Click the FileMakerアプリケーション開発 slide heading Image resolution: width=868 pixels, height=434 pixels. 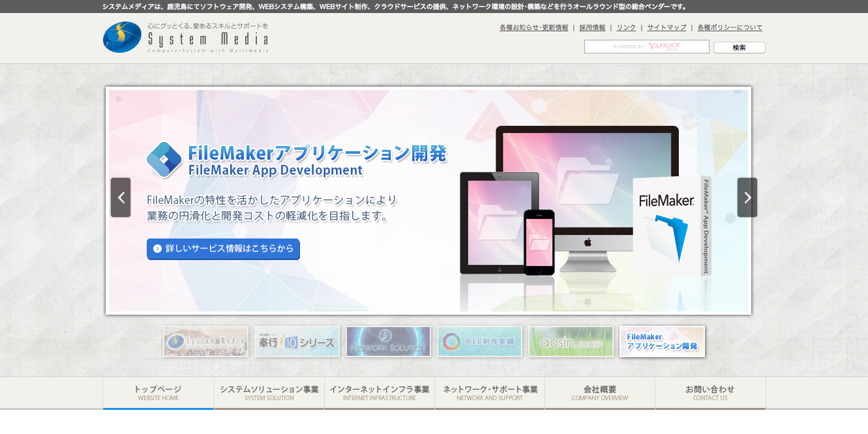click(318, 154)
